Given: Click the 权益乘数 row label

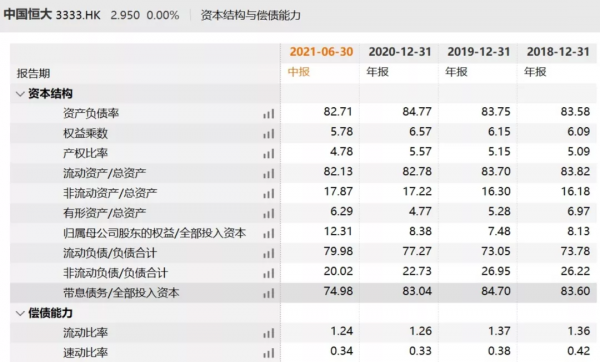Looking at the screenshot, I should point(85,133).
